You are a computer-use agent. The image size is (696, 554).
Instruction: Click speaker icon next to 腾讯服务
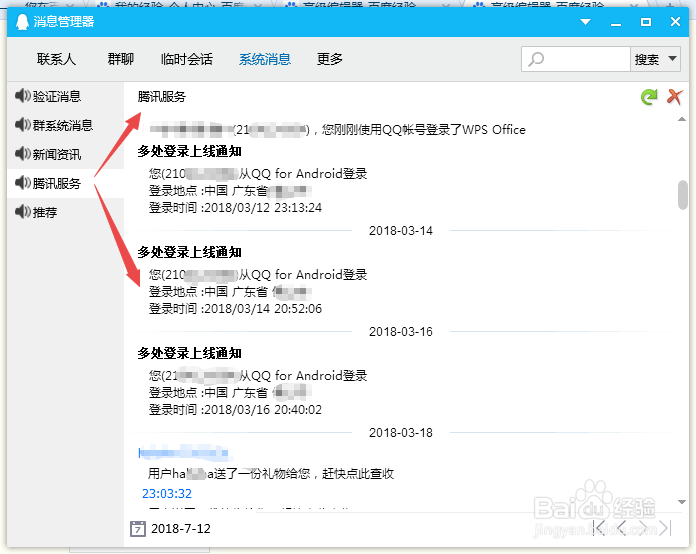(23, 182)
